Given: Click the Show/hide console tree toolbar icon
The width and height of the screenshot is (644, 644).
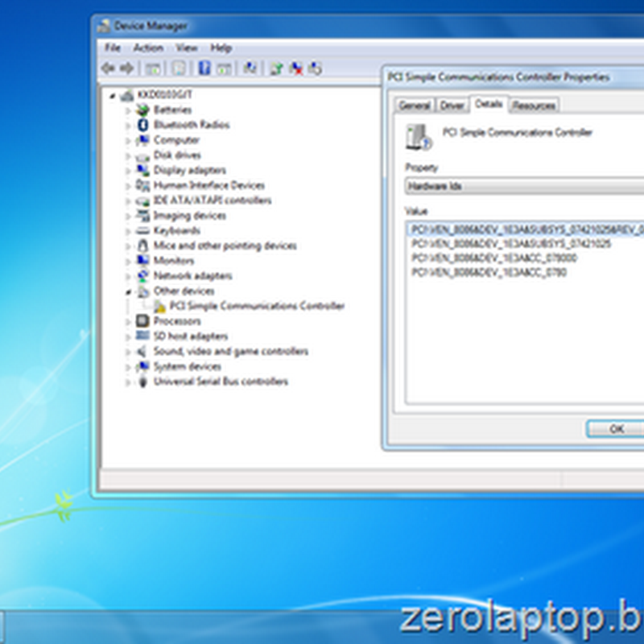Looking at the screenshot, I should point(153,68).
